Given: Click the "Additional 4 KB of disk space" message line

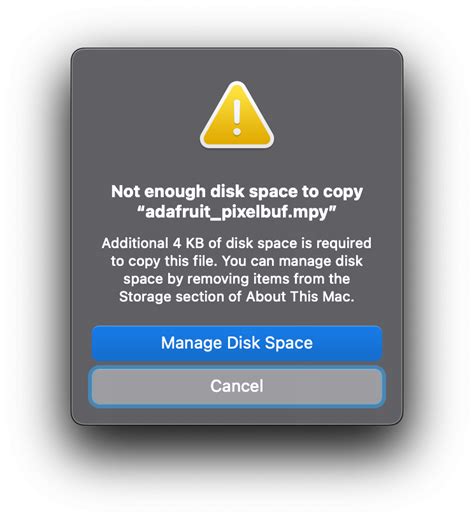Looking at the screenshot, I should (237, 243).
